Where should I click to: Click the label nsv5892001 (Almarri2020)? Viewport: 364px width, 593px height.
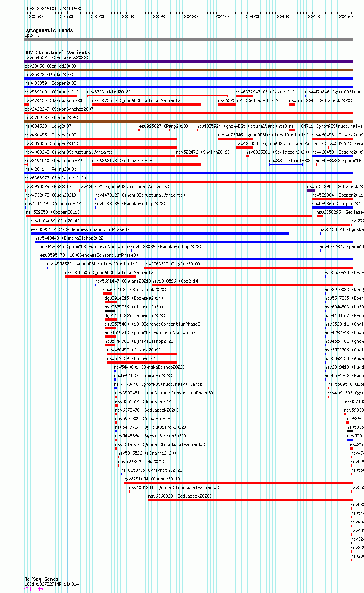click(x=54, y=92)
